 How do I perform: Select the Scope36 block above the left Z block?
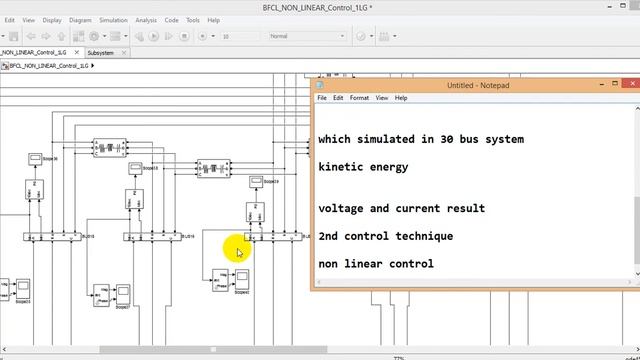pos(35,159)
